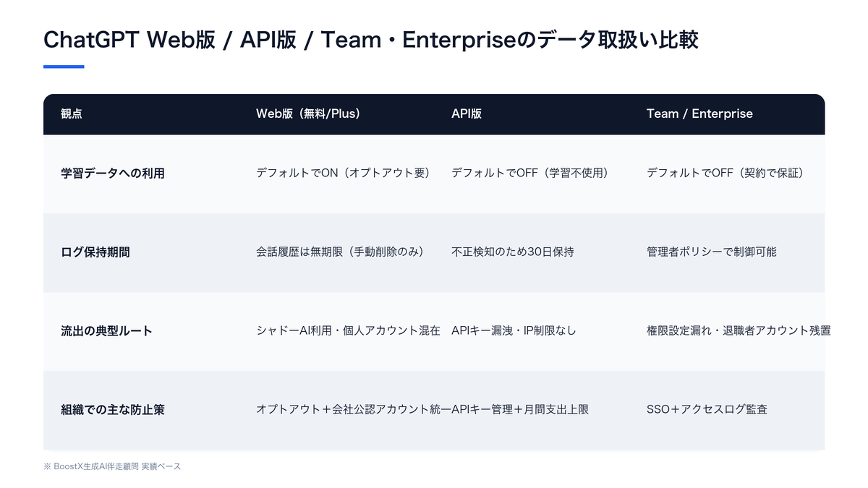Select cell 'SSO＋アクセスログ監査'

[707, 410]
